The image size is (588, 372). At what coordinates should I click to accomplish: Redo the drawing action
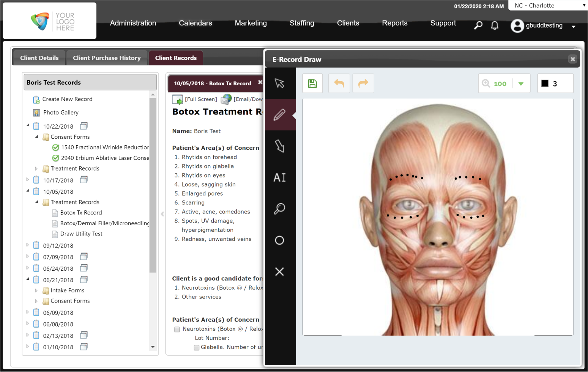[363, 83]
